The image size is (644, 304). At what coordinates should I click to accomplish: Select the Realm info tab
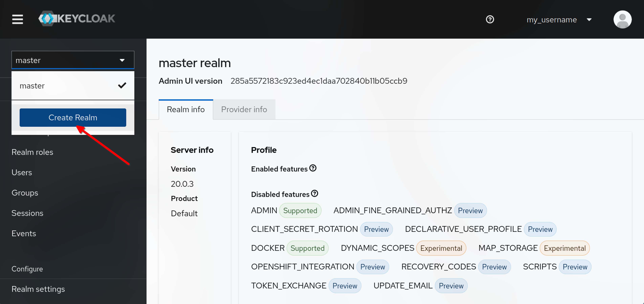click(x=185, y=109)
